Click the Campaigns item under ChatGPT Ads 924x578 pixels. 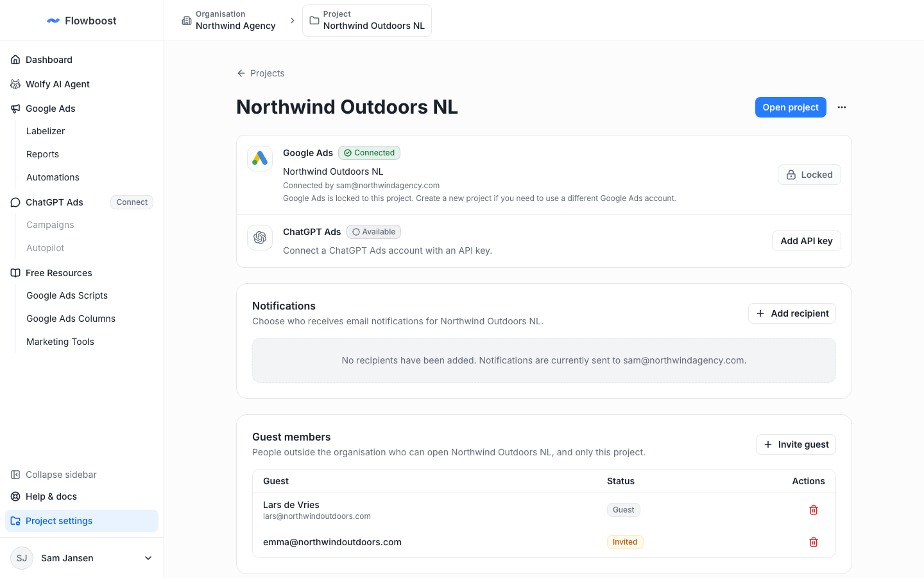pyautogui.click(x=50, y=225)
